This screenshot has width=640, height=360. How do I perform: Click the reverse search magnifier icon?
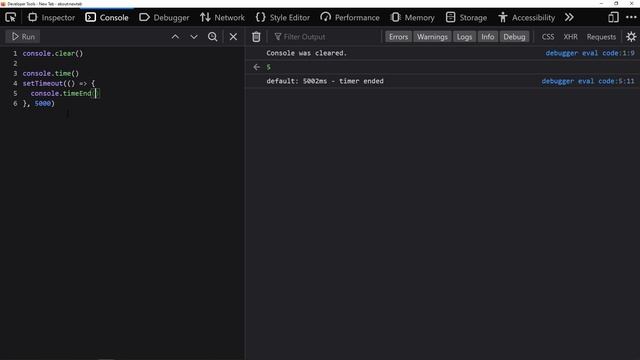213,37
